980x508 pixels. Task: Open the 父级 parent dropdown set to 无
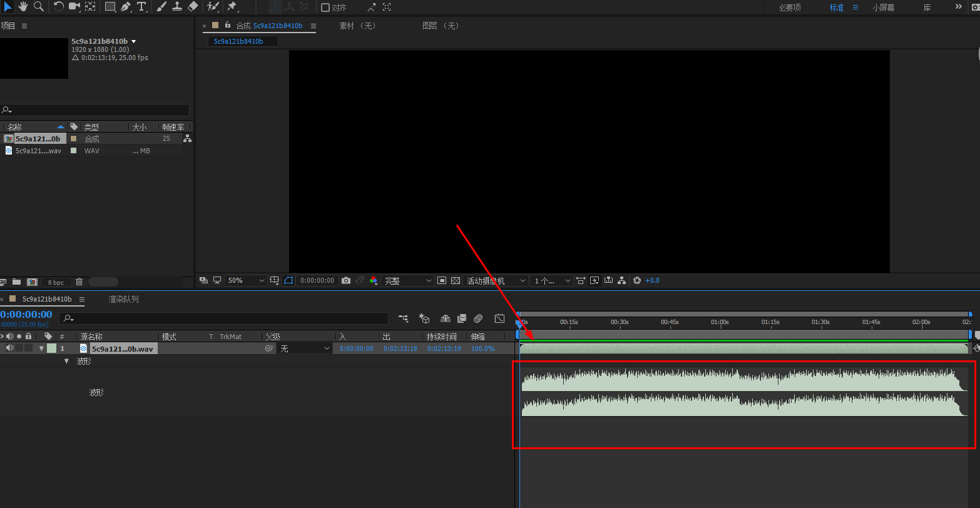click(x=305, y=348)
